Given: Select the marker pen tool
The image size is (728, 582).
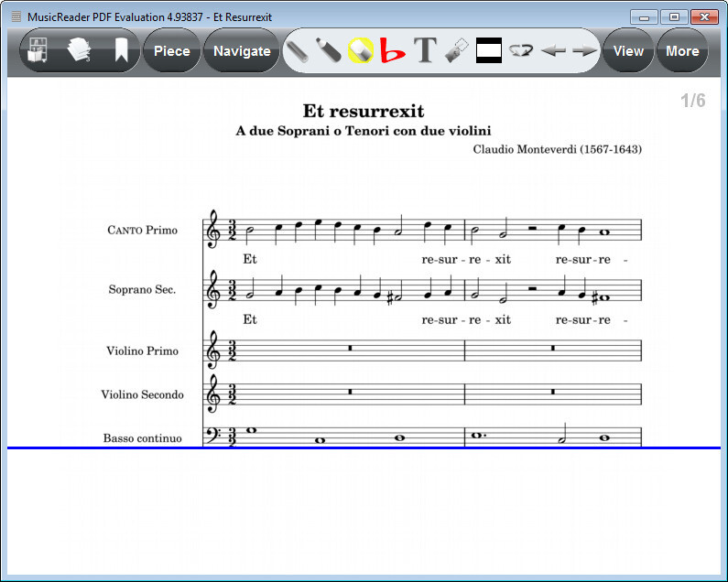Looking at the screenshot, I should (329, 50).
